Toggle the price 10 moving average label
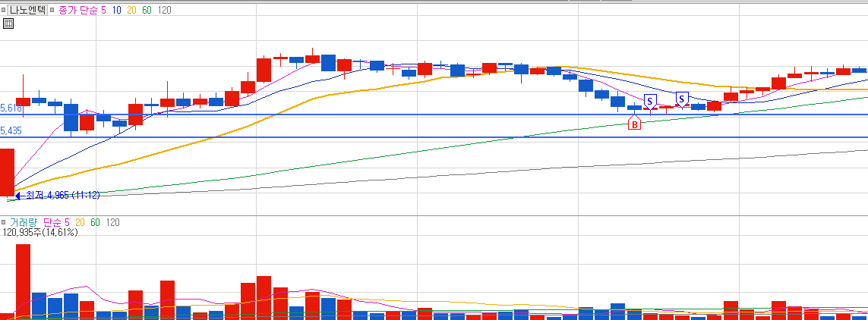868x320 pixels. [x=116, y=10]
